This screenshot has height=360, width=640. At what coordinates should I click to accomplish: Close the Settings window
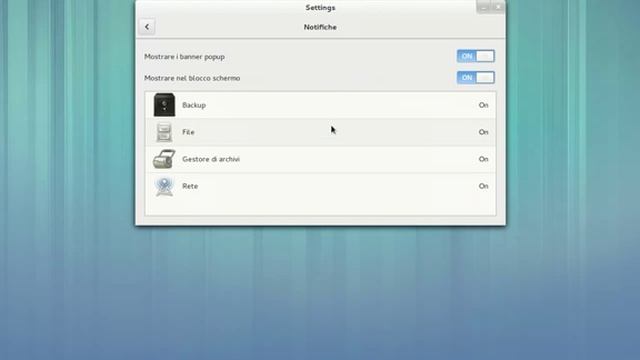pos(498,7)
